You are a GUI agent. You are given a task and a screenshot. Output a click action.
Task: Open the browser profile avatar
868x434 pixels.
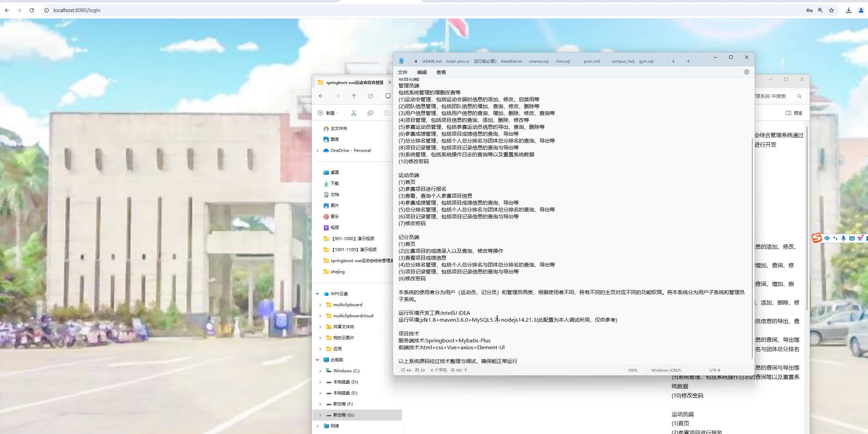coord(861,10)
